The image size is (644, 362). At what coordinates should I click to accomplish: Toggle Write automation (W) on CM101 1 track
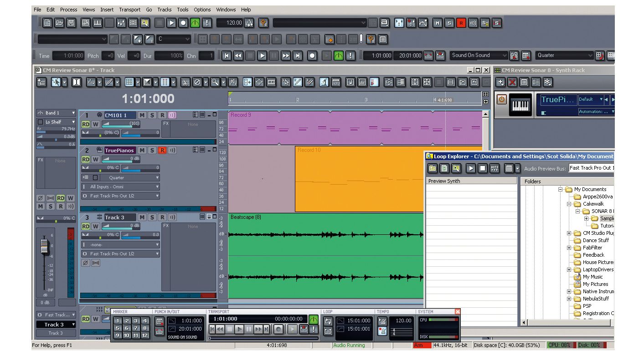pyautogui.click(x=96, y=124)
